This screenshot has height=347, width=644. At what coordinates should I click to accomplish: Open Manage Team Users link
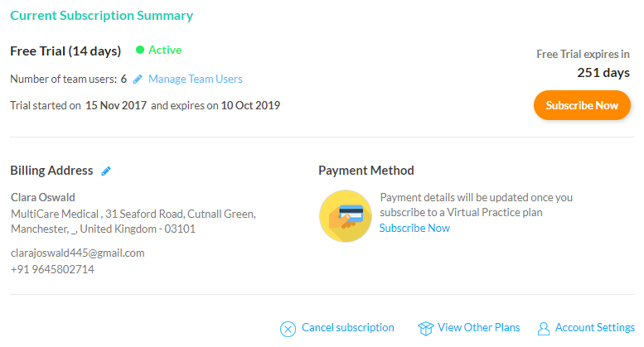click(195, 79)
